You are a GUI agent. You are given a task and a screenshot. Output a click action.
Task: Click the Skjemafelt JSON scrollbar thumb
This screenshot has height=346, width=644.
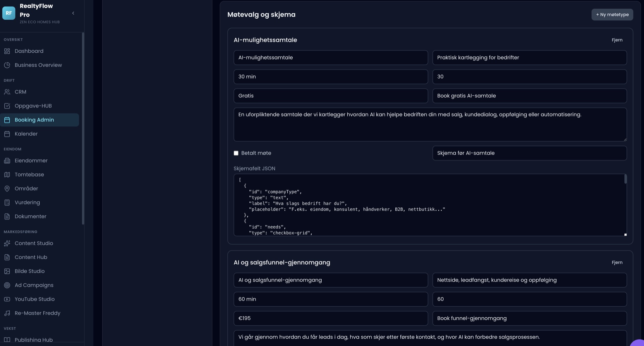(x=625, y=179)
